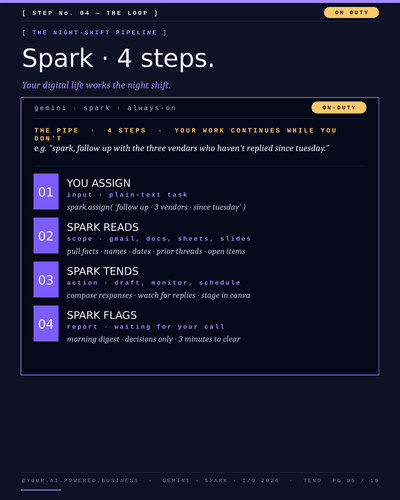Image resolution: width=400 pixels, height=500 pixels.
Task: Click the 04 step number tile
Action: pos(46,323)
